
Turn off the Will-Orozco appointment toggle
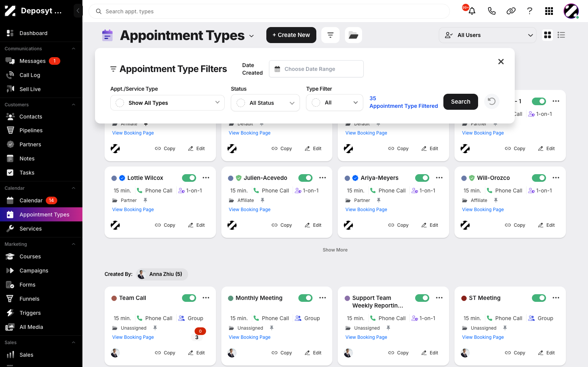tap(539, 178)
